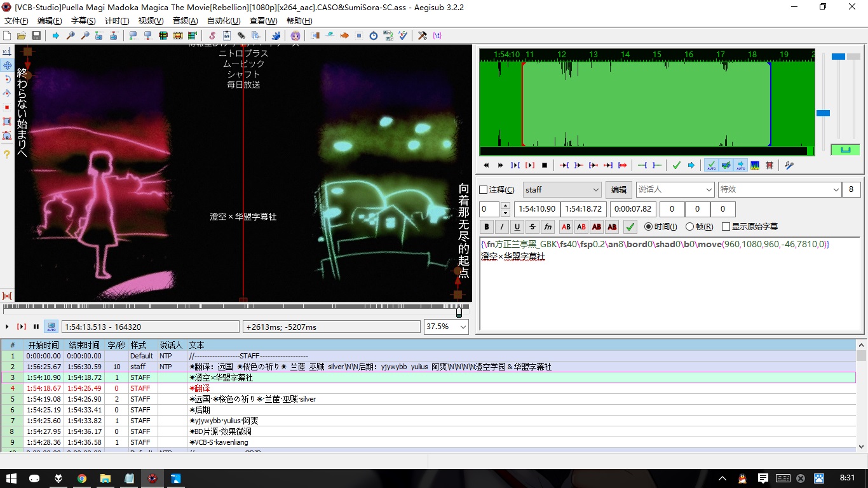Viewport: 868px width, 488px height.
Task: Click the bold B formatting button
Action: click(x=487, y=226)
